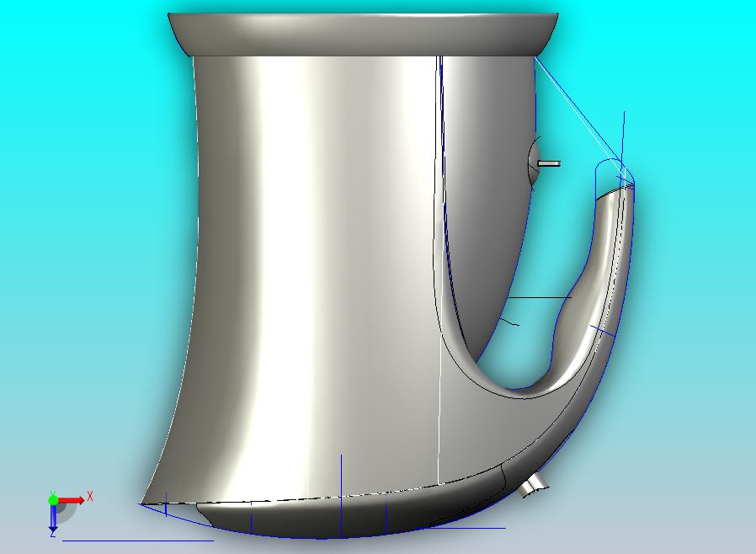Click the red "X" axis label
756x554 pixels.
click(x=90, y=496)
